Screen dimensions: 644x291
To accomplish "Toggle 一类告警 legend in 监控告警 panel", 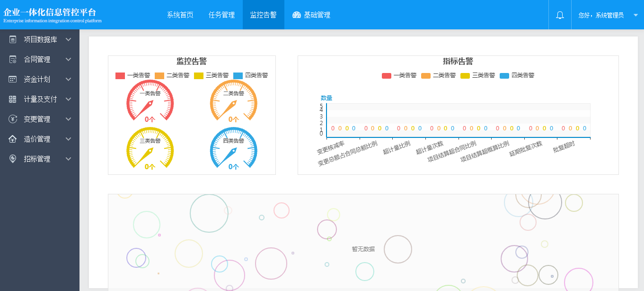I will (x=133, y=75).
